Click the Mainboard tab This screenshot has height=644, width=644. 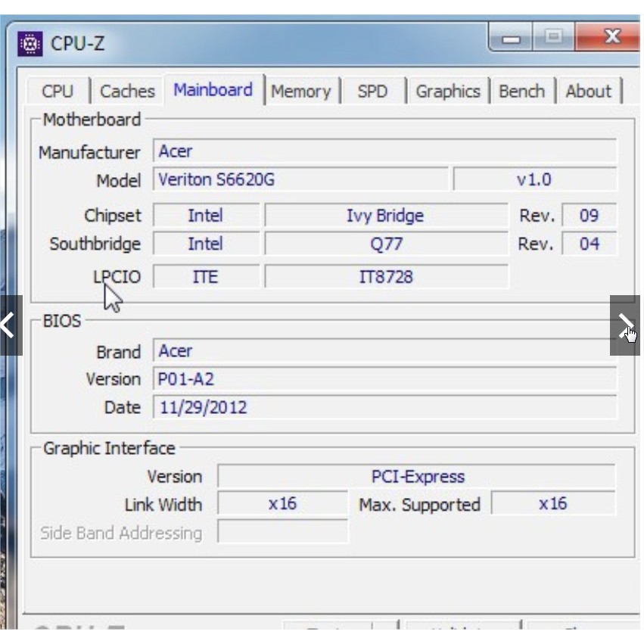tap(213, 90)
